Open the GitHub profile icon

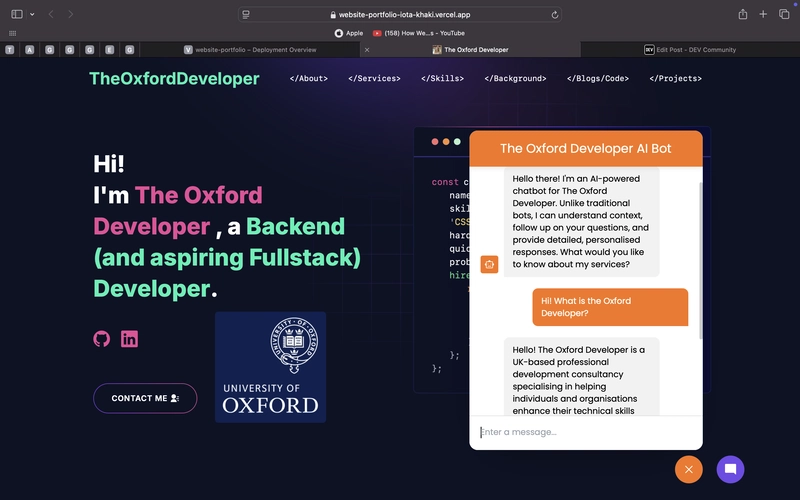tap(102, 339)
